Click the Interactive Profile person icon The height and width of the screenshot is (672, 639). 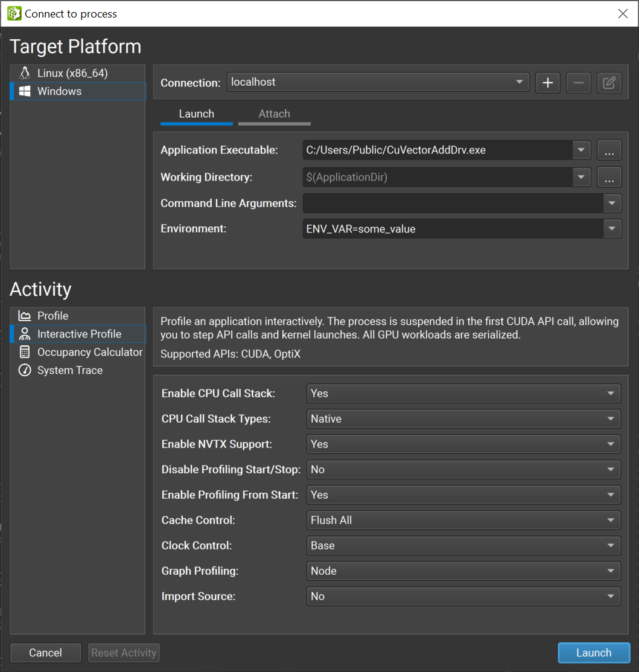tap(25, 334)
